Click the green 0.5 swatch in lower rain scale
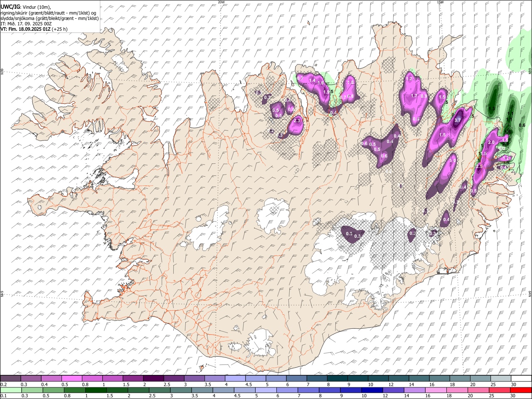Image resolution: width=532 pixels, height=399 pixels. click(54, 390)
